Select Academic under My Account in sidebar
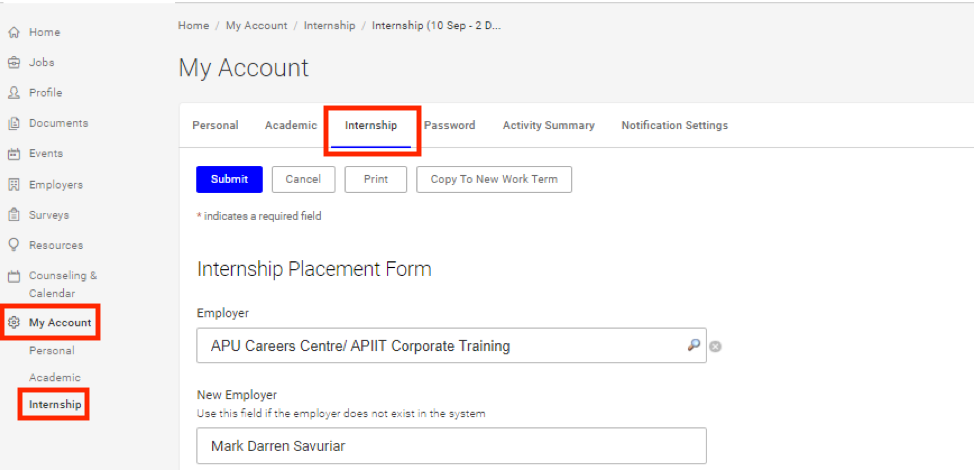 pyautogui.click(x=55, y=378)
